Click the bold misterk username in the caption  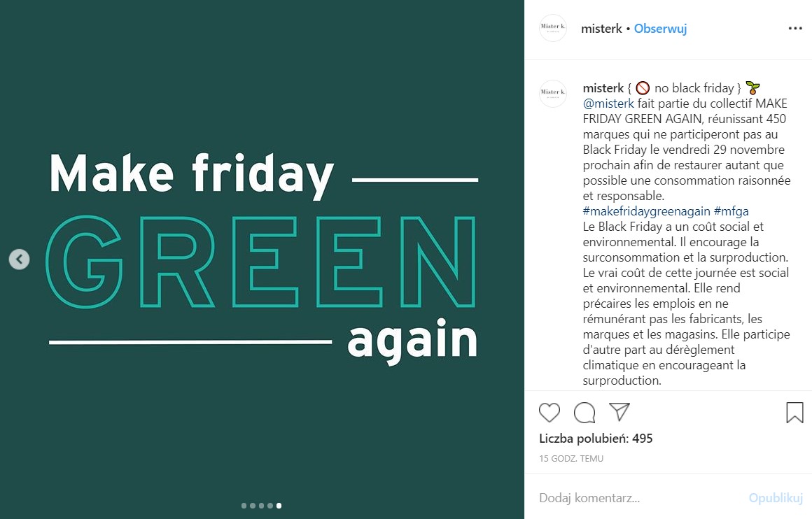603,88
